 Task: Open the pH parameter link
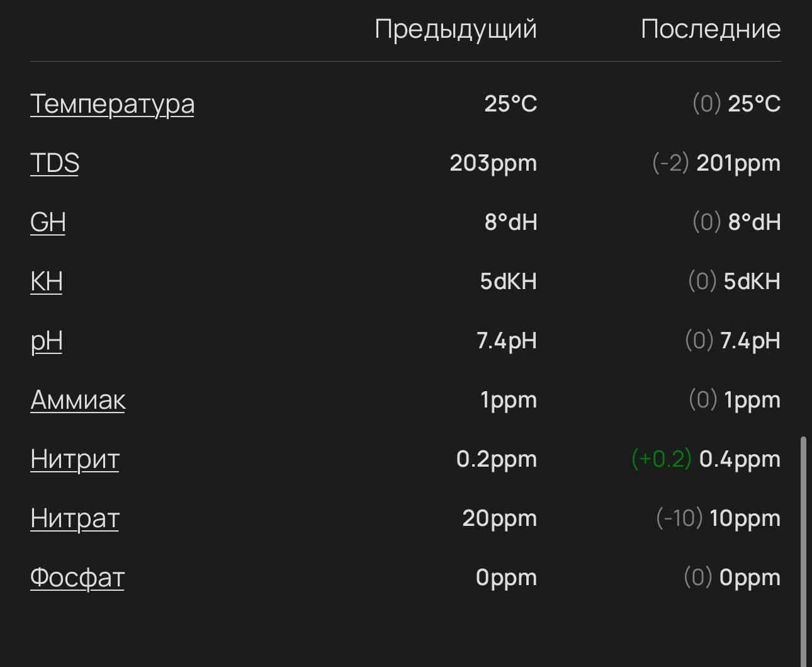(47, 341)
